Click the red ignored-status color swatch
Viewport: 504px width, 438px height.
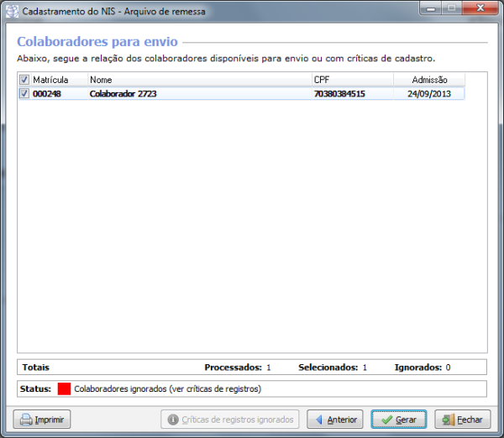[x=64, y=389]
